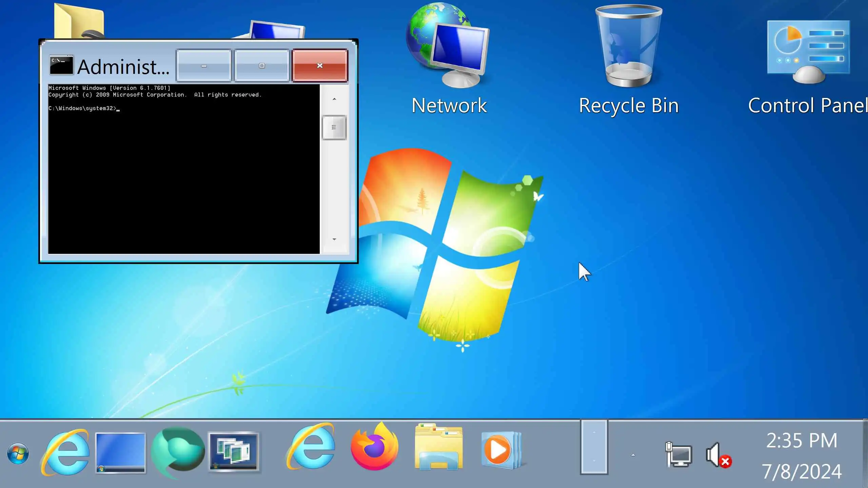The width and height of the screenshot is (868, 488).
Task: Click Internet Explorer icon beside Start button
Action: [66, 453]
